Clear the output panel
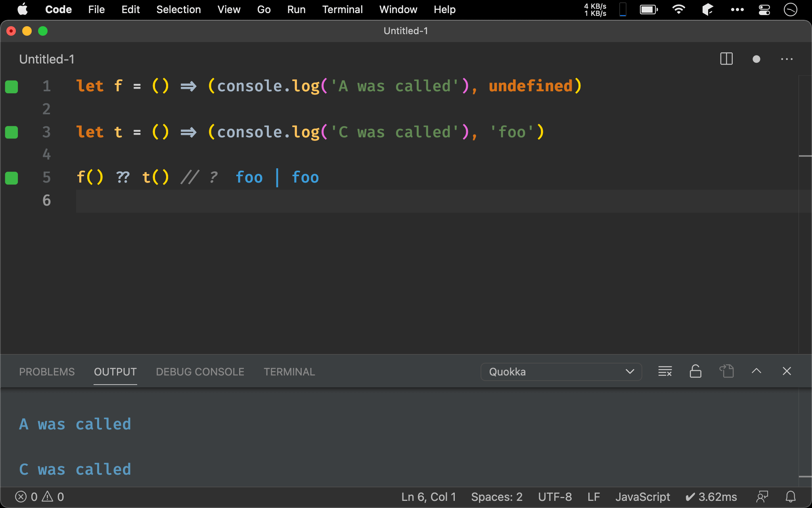 (x=665, y=371)
